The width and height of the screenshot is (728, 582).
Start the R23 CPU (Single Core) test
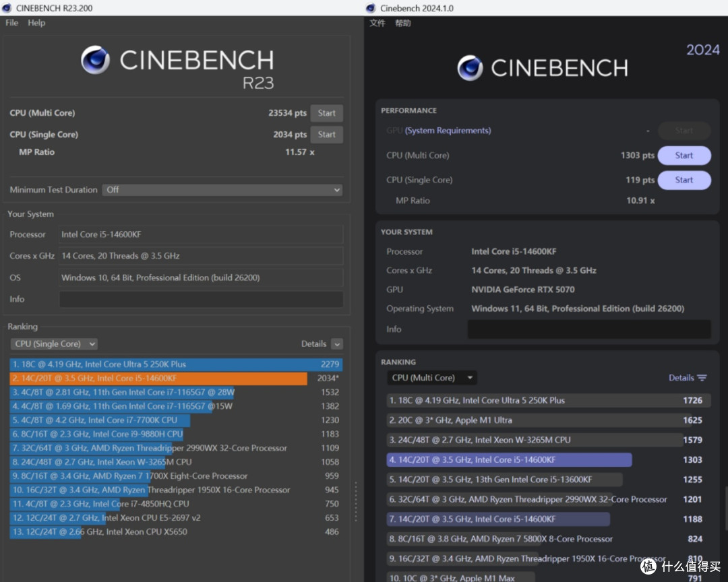coord(327,135)
